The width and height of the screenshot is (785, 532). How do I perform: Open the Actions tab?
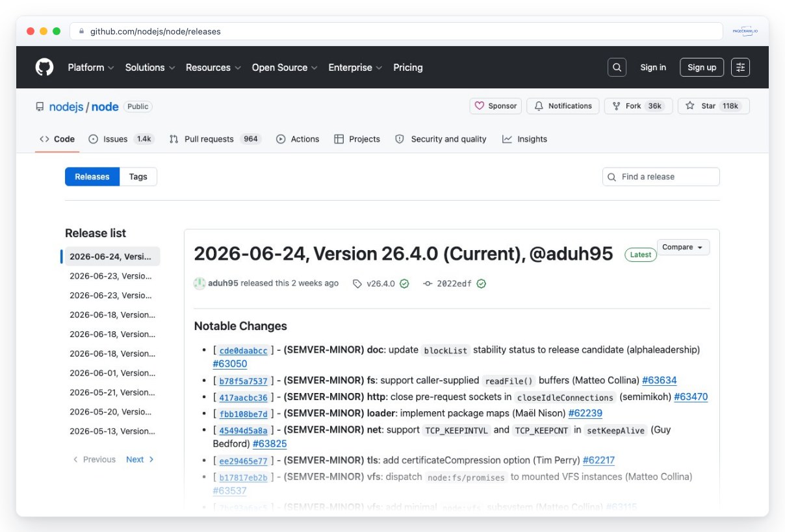[298, 139]
